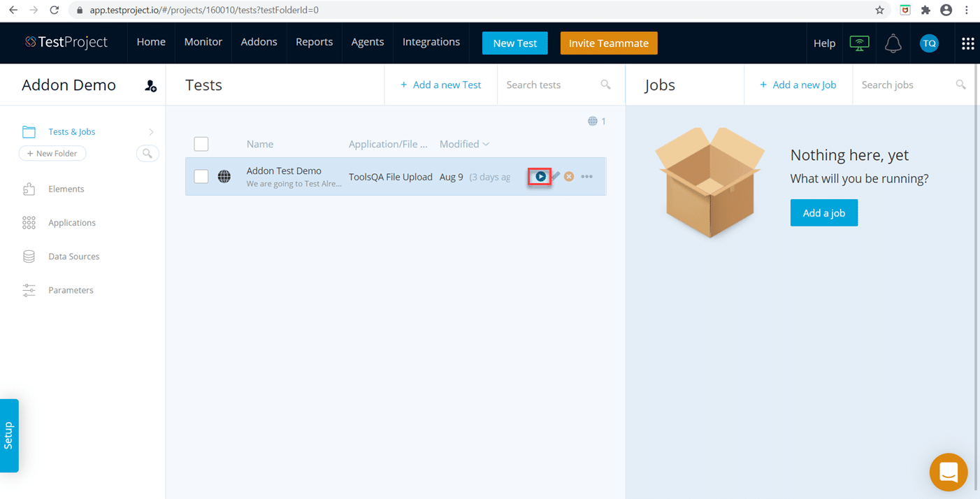Open the orange chat support widget
This screenshot has width=980, height=499.
pyautogui.click(x=948, y=472)
